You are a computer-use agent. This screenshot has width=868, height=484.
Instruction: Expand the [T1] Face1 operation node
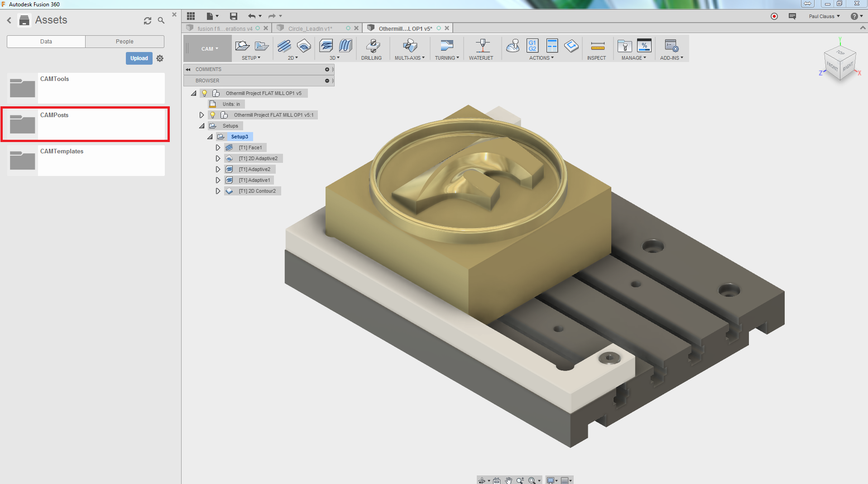[x=218, y=147]
